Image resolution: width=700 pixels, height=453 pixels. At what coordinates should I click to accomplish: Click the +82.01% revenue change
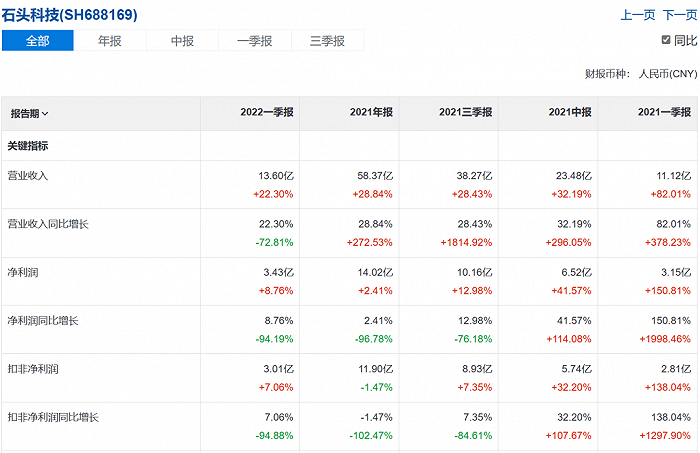[x=671, y=194]
